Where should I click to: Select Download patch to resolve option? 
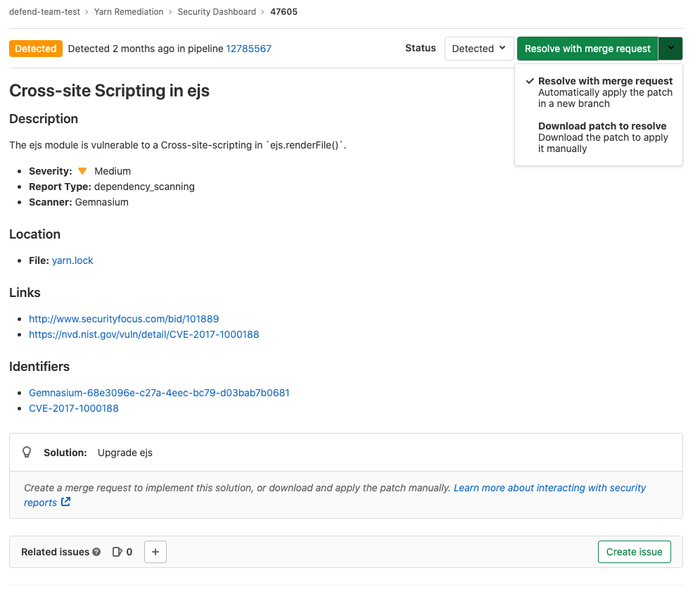click(602, 126)
